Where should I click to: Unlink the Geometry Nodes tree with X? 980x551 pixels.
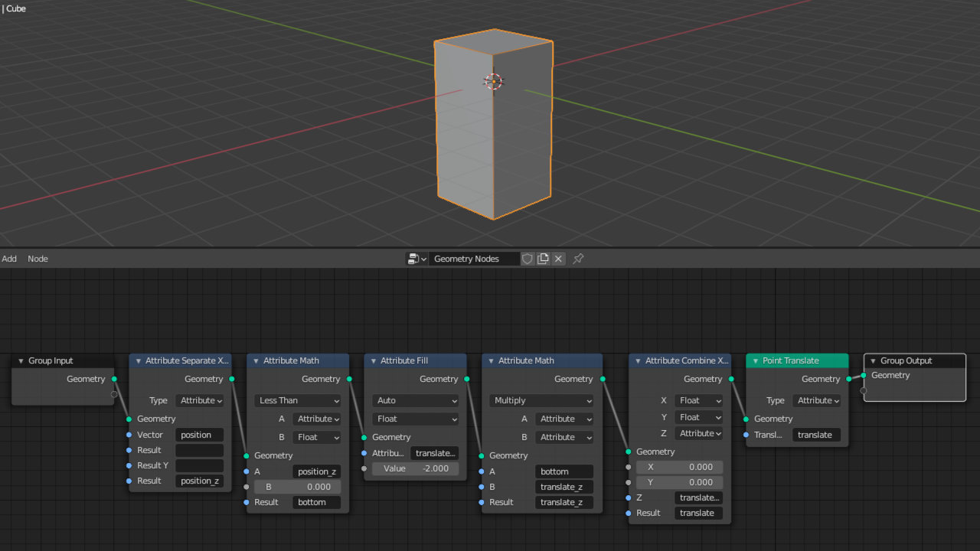pyautogui.click(x=559, y=259)
